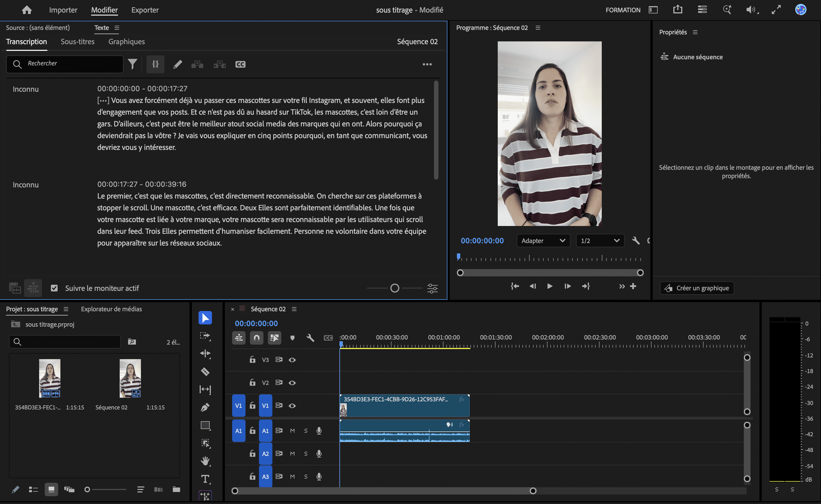Screen dimensions: 821x504
Task: Open the Sous-titres tab in the Texte panel
Action: pos(78,42)
